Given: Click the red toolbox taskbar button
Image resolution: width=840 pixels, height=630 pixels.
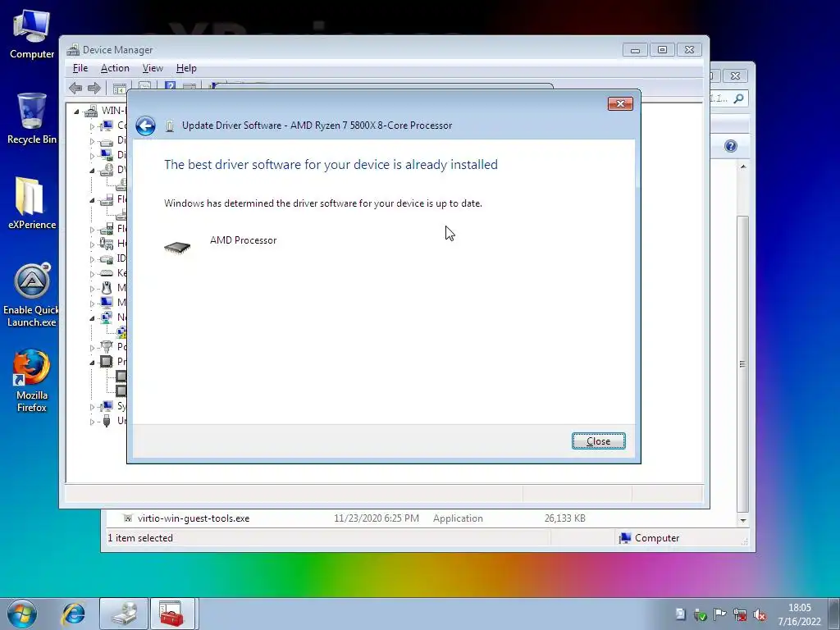Looking at the screenshot, I should (174, 614).
